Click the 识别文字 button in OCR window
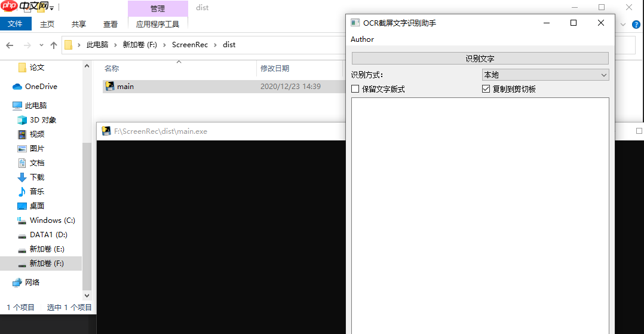Image resolution: width=644 pixels, height=334 pixels. pos(480,59)
